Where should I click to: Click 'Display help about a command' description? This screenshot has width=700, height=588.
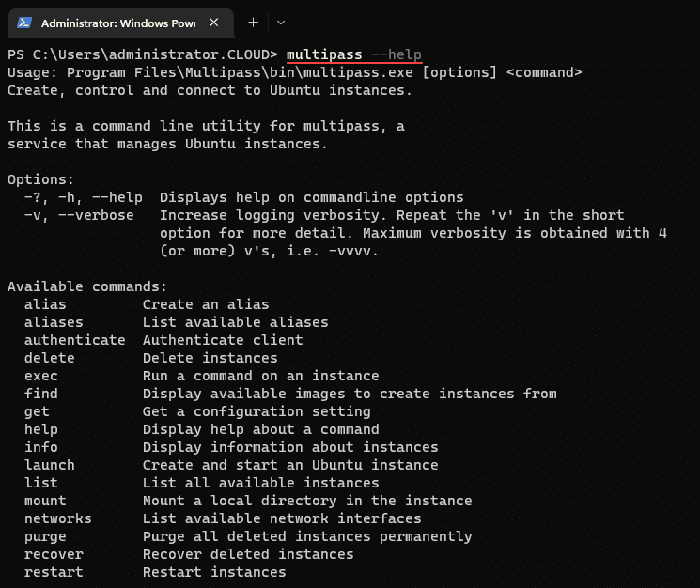click(x=260, y=429)
